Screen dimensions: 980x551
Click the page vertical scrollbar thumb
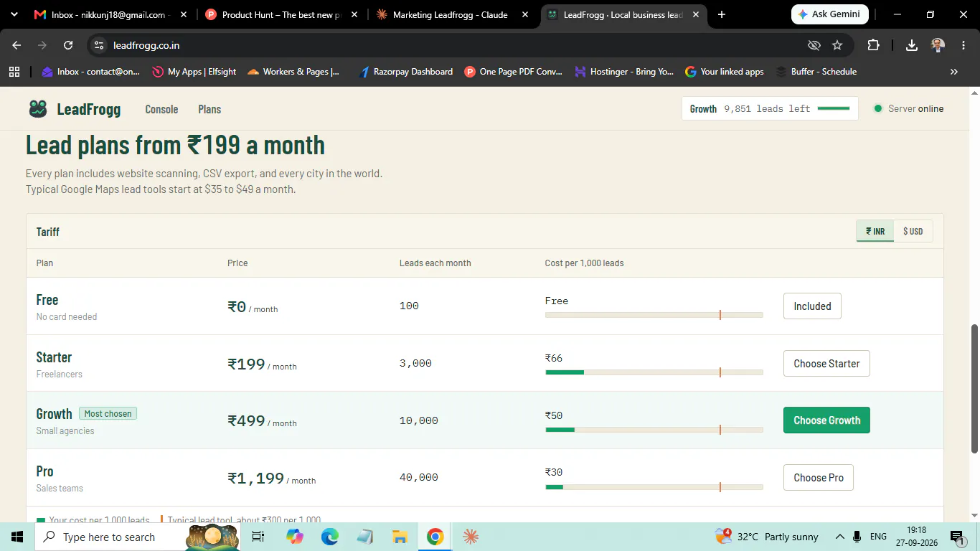tap(974, 389)
